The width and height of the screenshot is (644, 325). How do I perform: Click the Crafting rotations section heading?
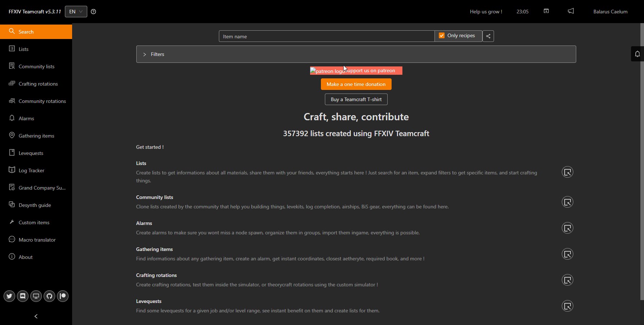tap(156, 275)
